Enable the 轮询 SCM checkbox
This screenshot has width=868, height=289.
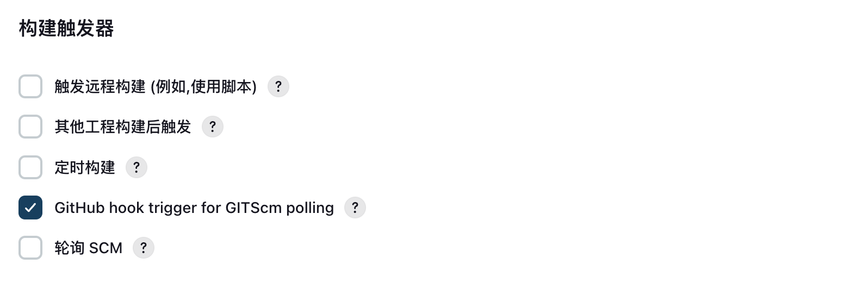click(x=30, y=248)
